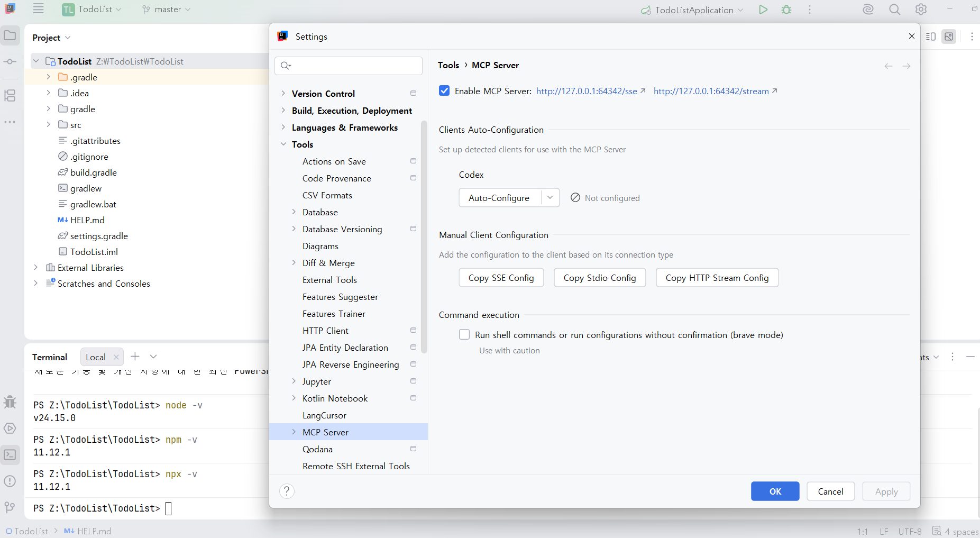Open Search Everywhere magnifier icon
Viewport: 980px width, 538px height.
[x=894, y=10]
